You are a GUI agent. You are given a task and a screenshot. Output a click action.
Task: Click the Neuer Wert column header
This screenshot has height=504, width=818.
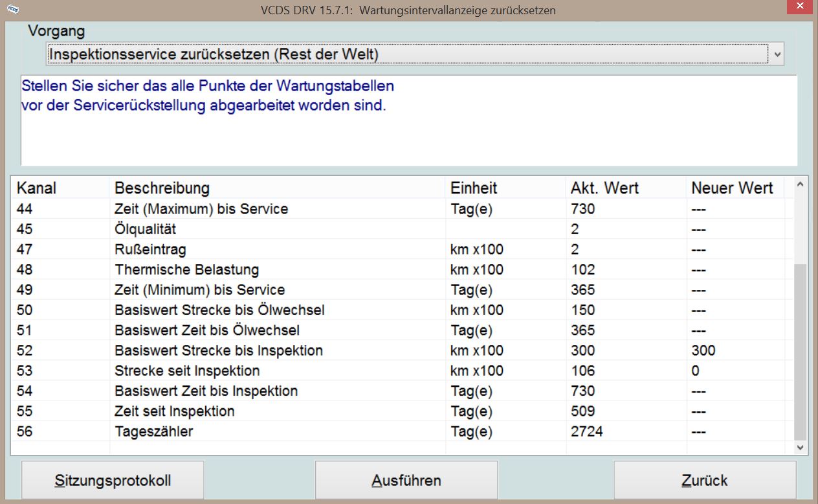735,188
